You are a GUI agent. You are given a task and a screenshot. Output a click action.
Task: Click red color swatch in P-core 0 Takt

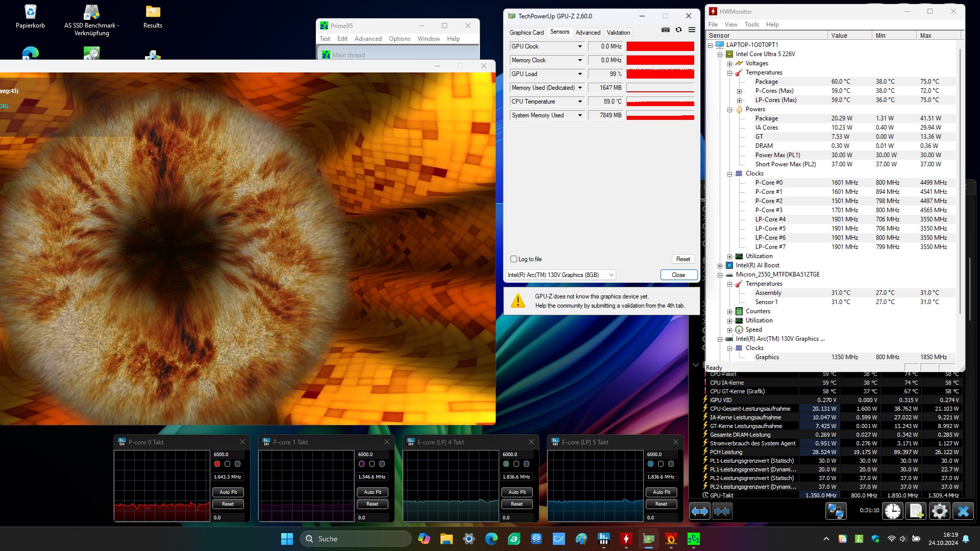point(217,464)
